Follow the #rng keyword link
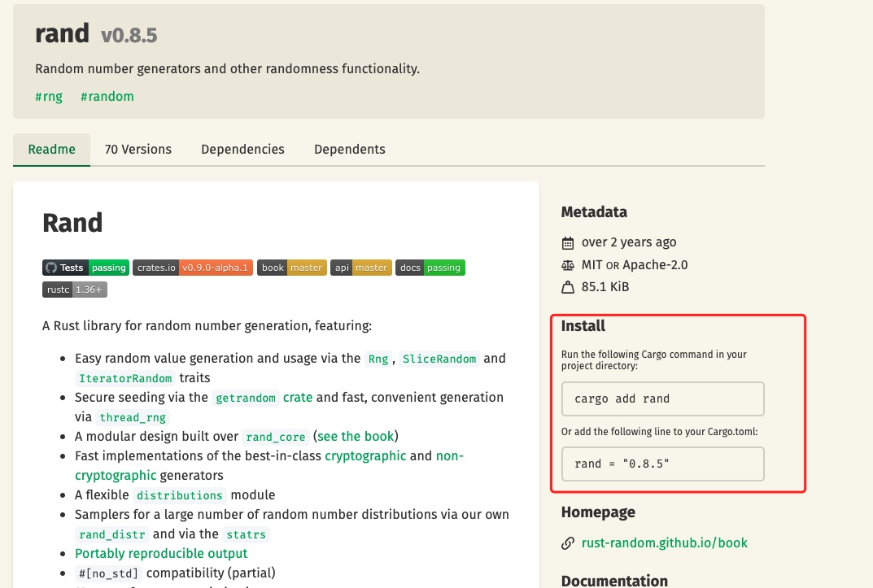The image size is (873, 588). [49, 97]
